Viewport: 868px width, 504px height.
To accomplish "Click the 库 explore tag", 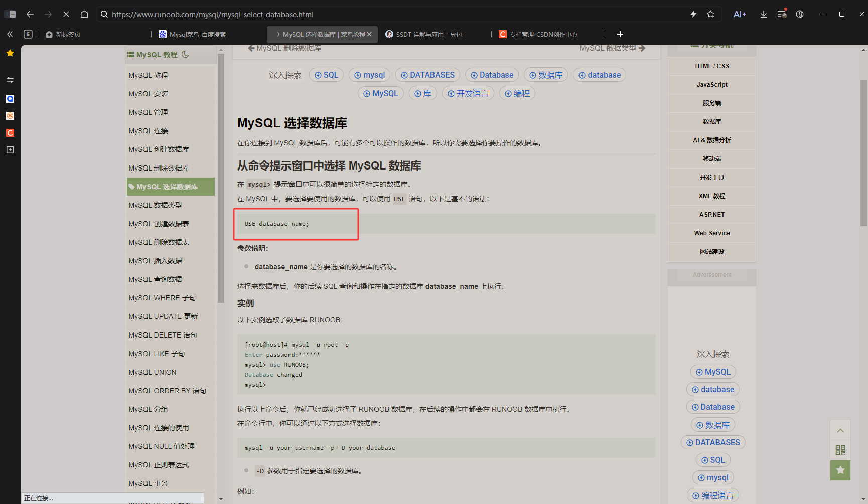I will tap(423, 93).
